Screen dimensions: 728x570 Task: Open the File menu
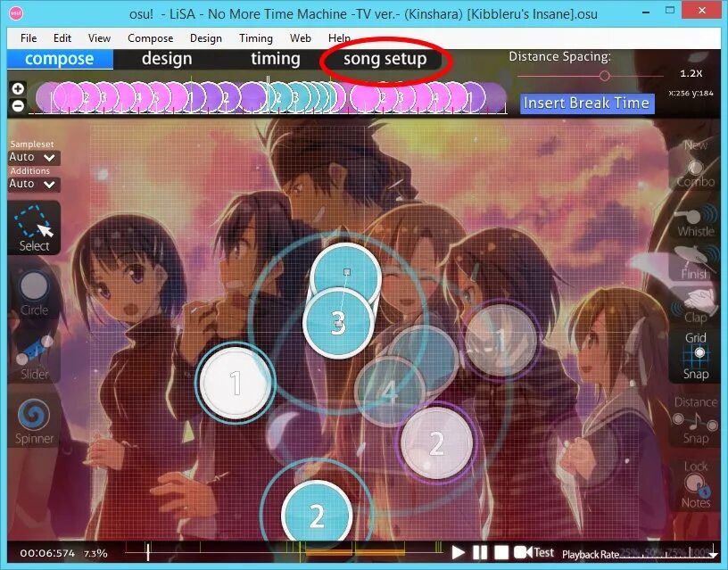(x=29, y=38)
